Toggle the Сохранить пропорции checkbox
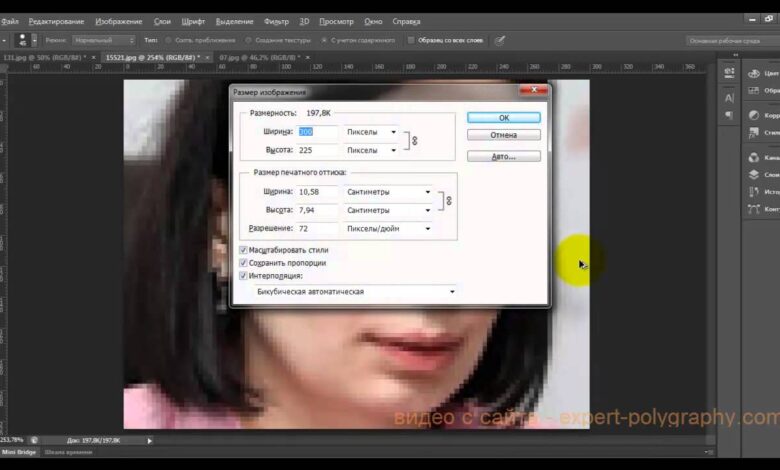 click(x=244, y=263)
